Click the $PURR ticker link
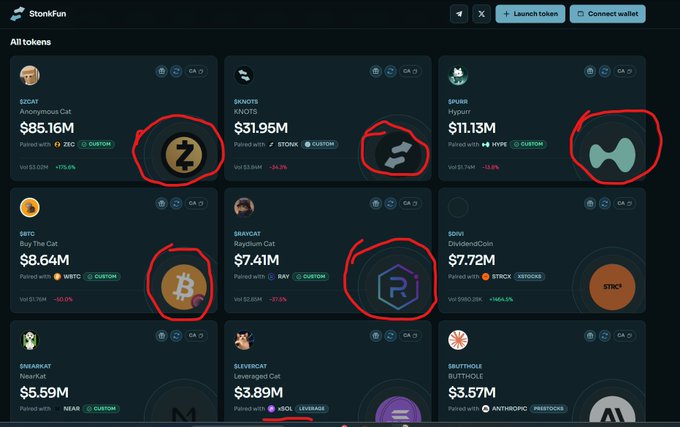 pos(458,101)
